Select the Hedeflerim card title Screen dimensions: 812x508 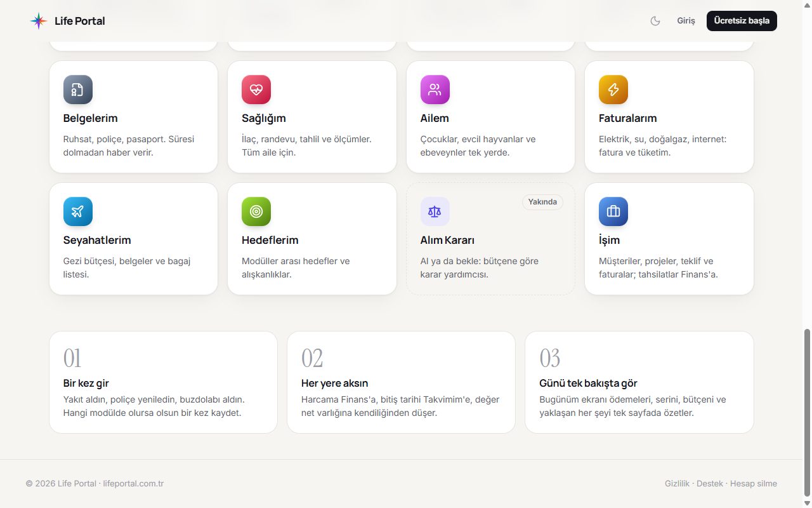[270, 240]
